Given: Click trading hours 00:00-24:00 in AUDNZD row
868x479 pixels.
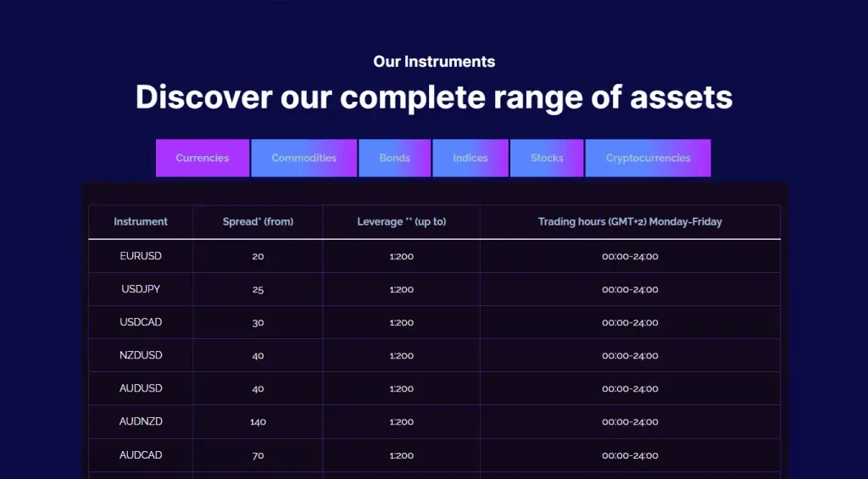Looking at the screenshot, I should click(630, 422).
